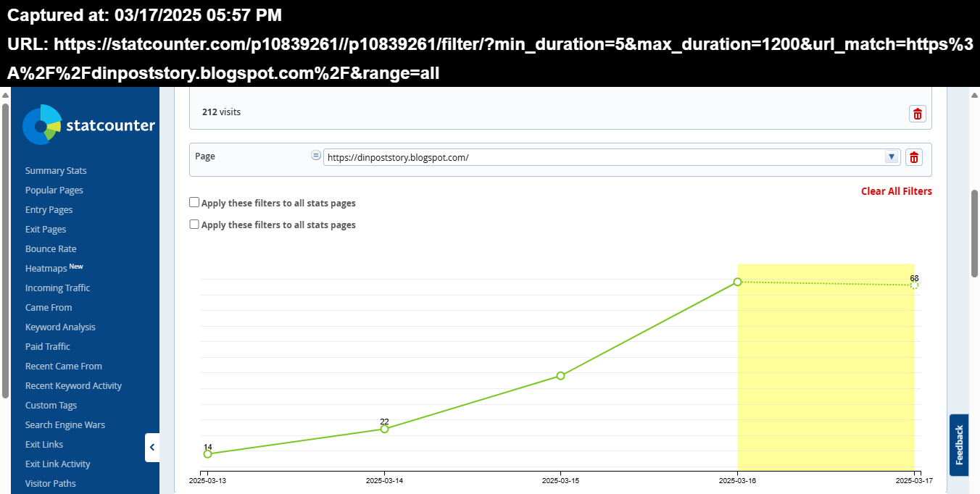
Task: Click the page vertical scrollbar thumb
Action: (974, 233)
